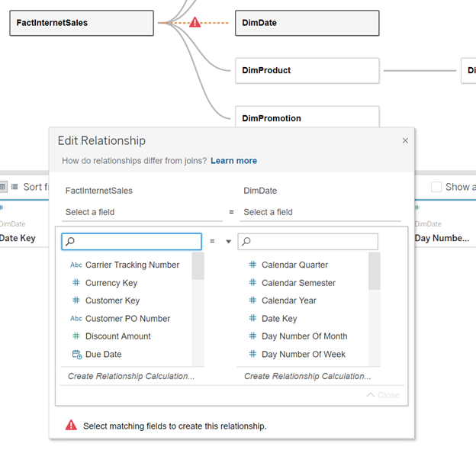Select the DimProduct table node
Viewport: 476px width, 450px height.
click(307, 70)
